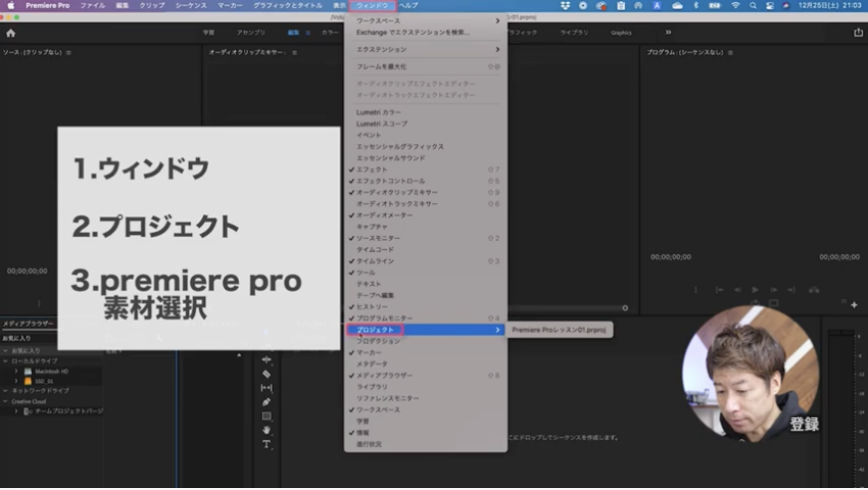This screenshot has height=490, width=868.
Task: Expand the SSD_01 drive chevron
Action: coord(16,380)
